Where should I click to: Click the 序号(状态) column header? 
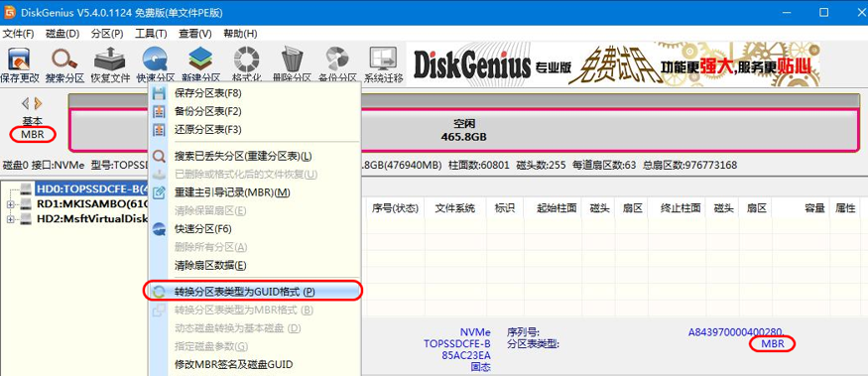(395, 208)
